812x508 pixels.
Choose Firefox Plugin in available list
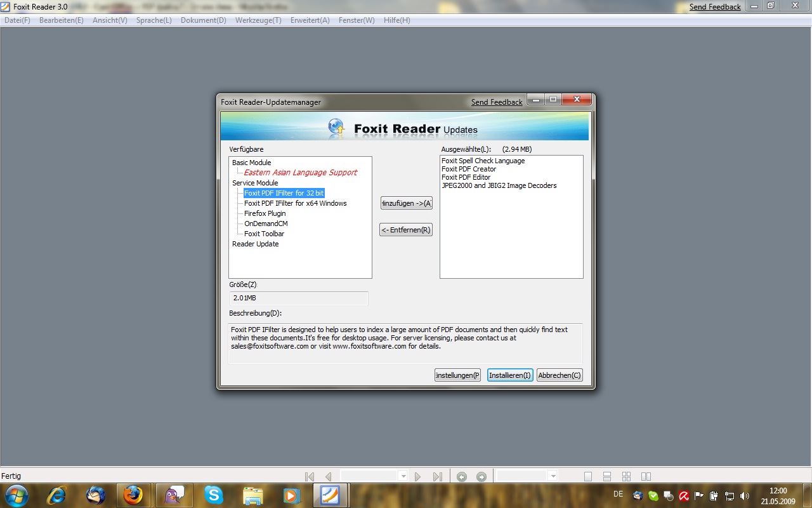coord(265,213)
